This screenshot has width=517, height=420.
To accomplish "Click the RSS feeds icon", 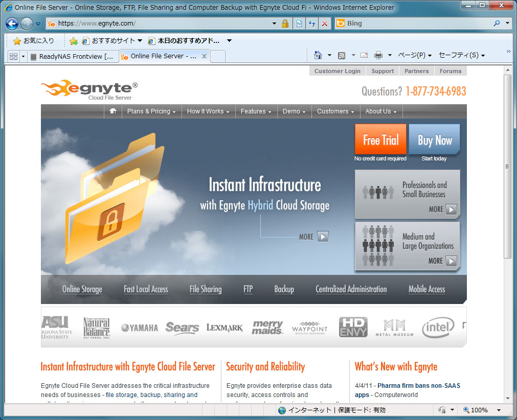I will 342,55.
